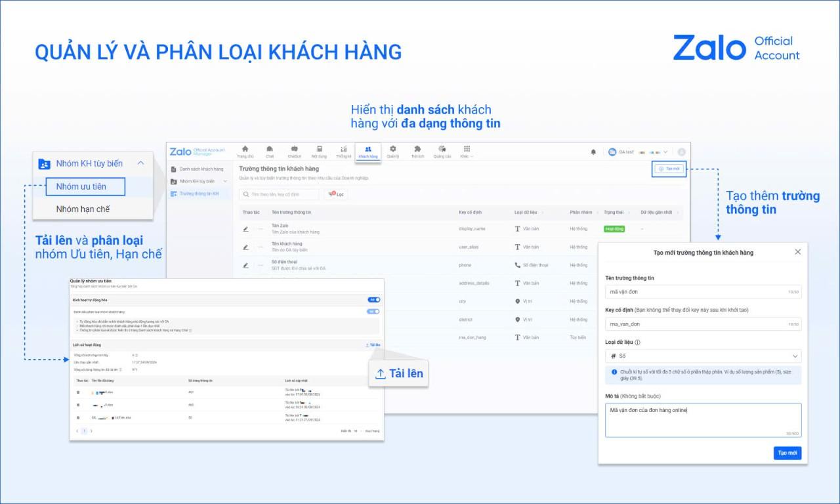The width and height of the screenshot is (840, 504).
Task: Click ma_don_hang key cell
Action: (472, 337)
